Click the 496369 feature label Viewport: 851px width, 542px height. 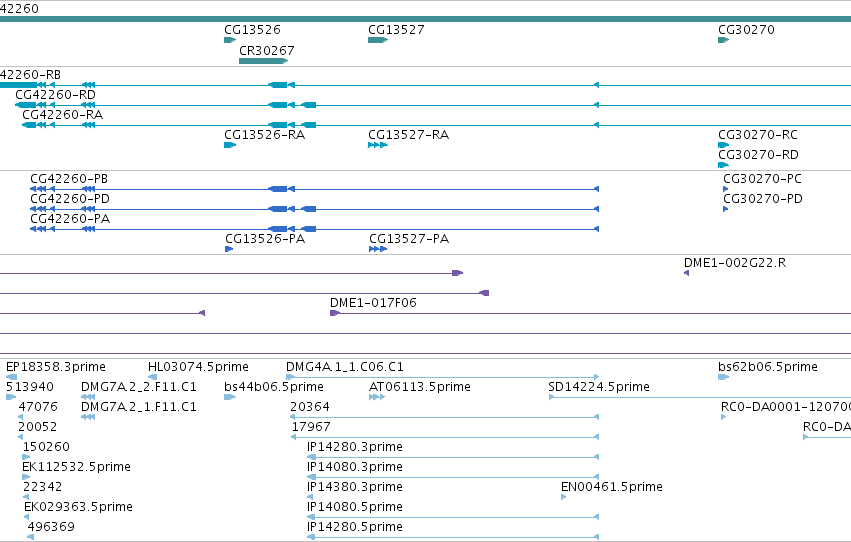pyautogui.click(x=51, y=528)
